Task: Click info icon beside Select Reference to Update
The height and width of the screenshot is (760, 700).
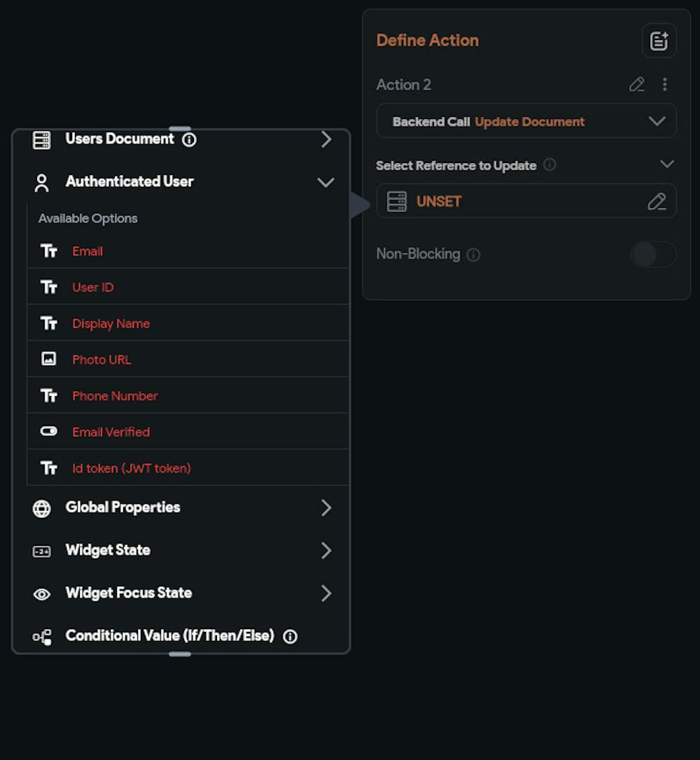Action: tap(550, 165)
